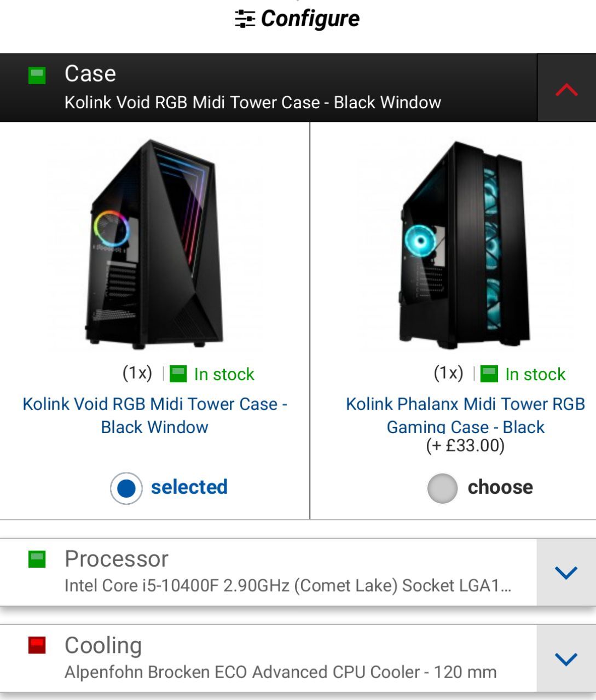Click green status icon beside Processor
This screenshot has width=596, height=700.
pos(37,559)
